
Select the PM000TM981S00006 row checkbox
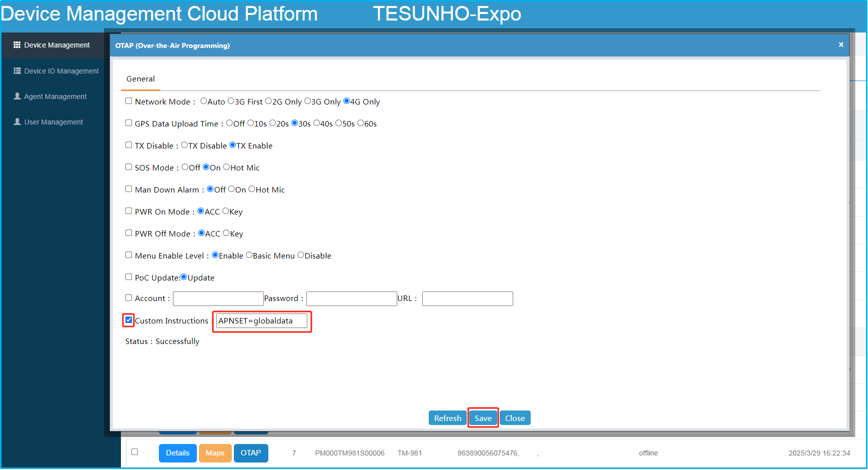(134, 452)
